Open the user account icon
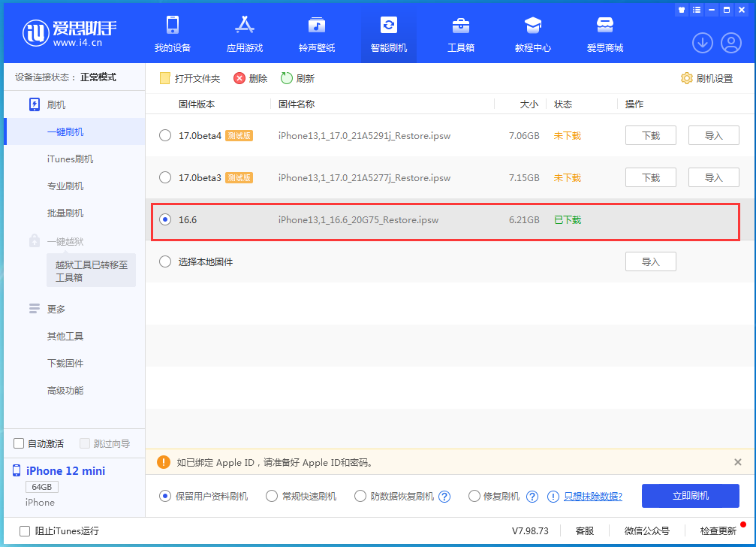The width and height of the screenshot is (756, 547). (x=730, y=43)
